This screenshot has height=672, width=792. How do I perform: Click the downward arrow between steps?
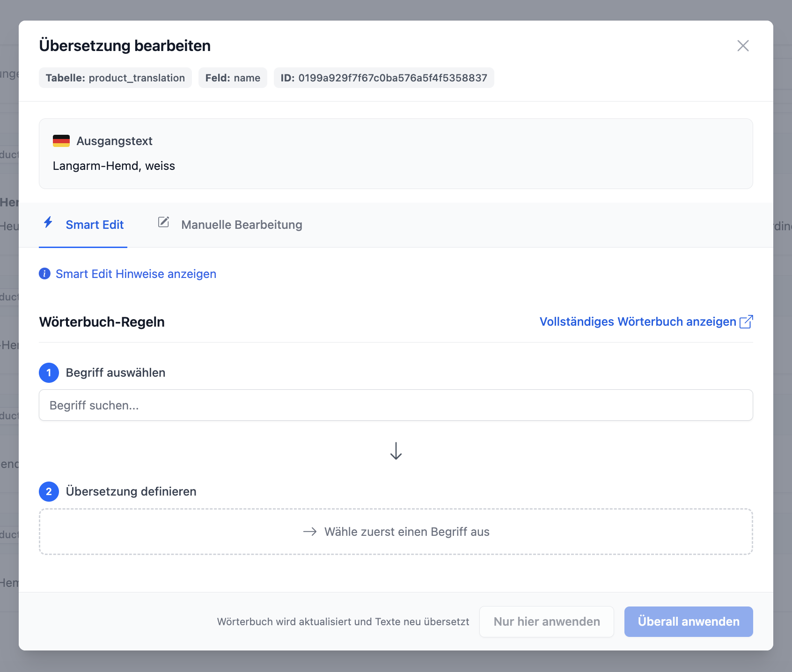[396, 451]
